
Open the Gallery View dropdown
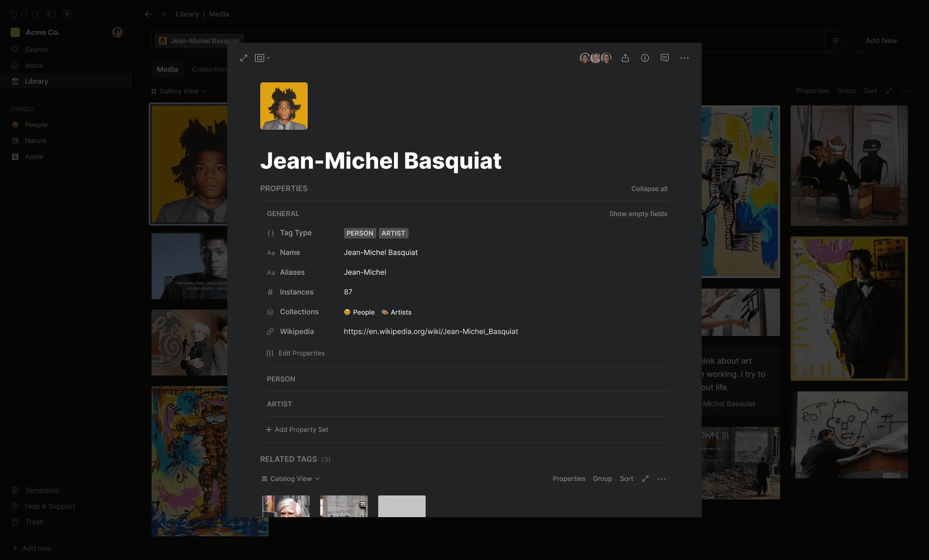(x=179, y=91)
